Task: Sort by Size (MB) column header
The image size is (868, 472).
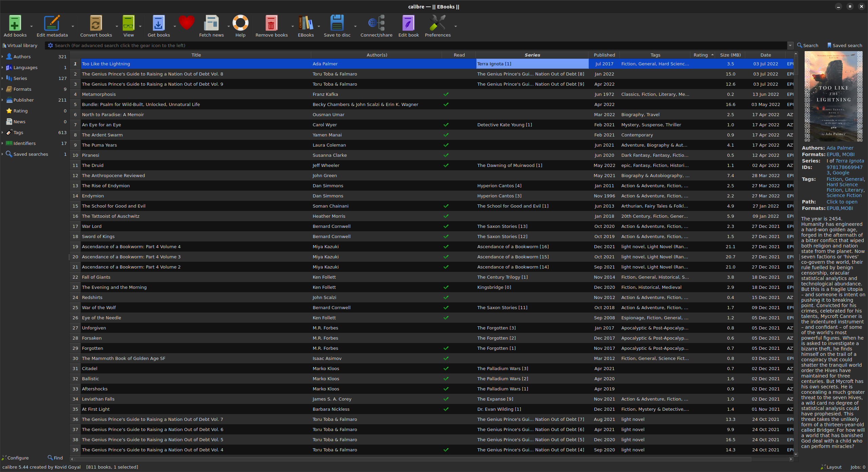Action: click(x=730, y=55)
